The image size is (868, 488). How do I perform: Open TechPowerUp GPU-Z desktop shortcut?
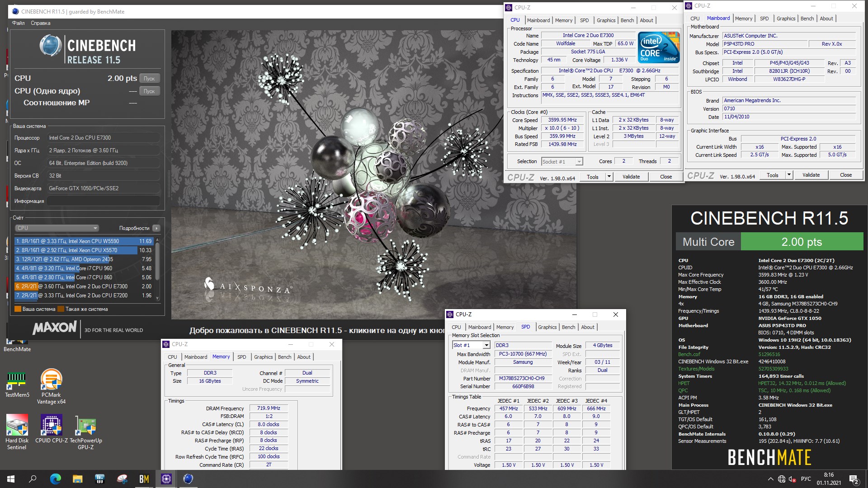(x=85, y=432)
